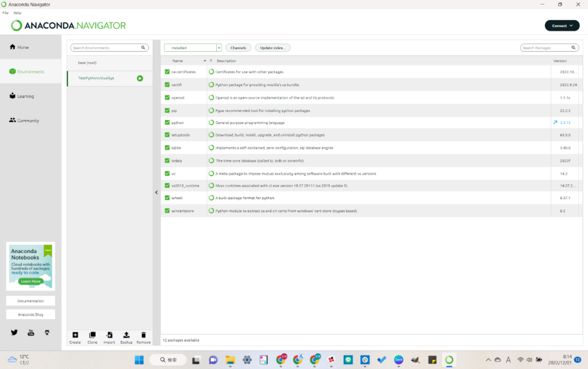This screenshot has width=588, height=369.
Task: Click the wheel package checkbox
Action: tap(168, 198)
